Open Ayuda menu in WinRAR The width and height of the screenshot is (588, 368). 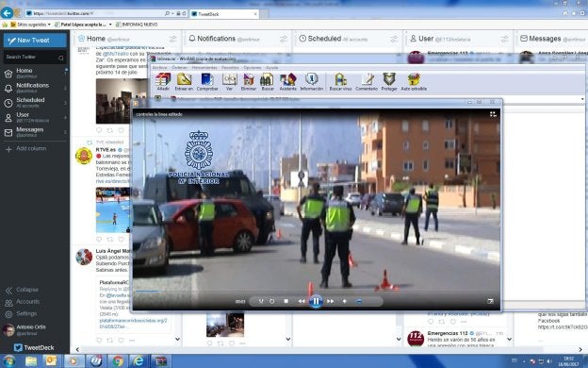click(272, 68)
